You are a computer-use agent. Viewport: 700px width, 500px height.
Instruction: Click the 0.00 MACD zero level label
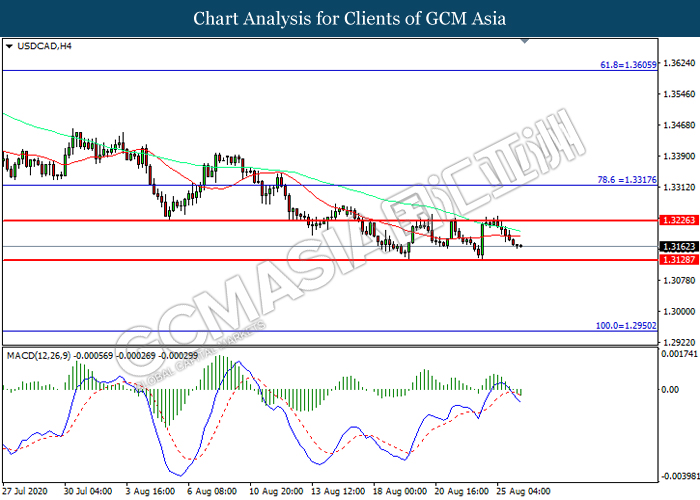point(670,390)
